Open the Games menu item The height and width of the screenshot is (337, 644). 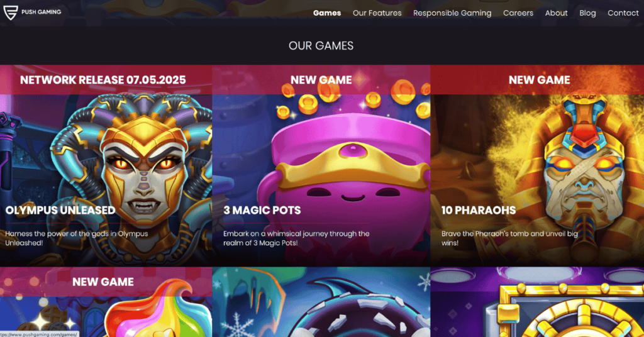[x=327, y=13]
